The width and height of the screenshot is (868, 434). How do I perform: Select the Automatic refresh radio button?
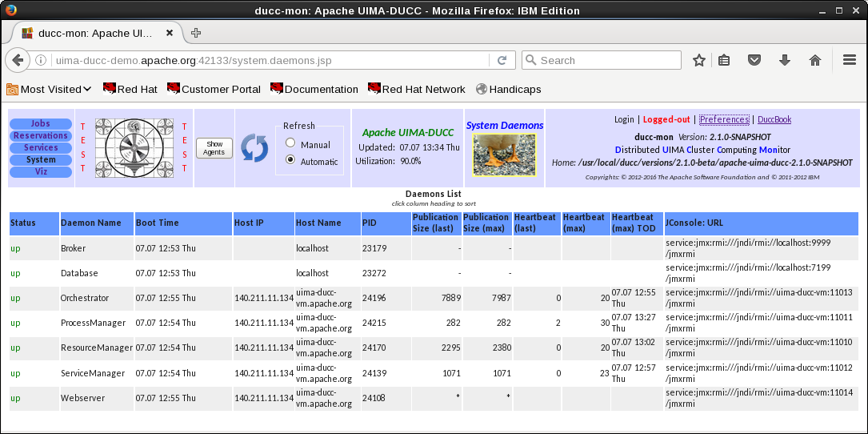tap(290, 160)
